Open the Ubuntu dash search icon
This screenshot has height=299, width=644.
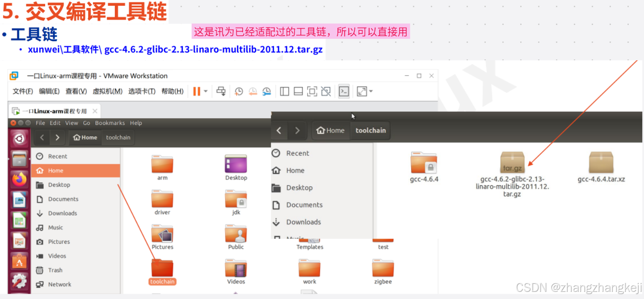[19, 139]
